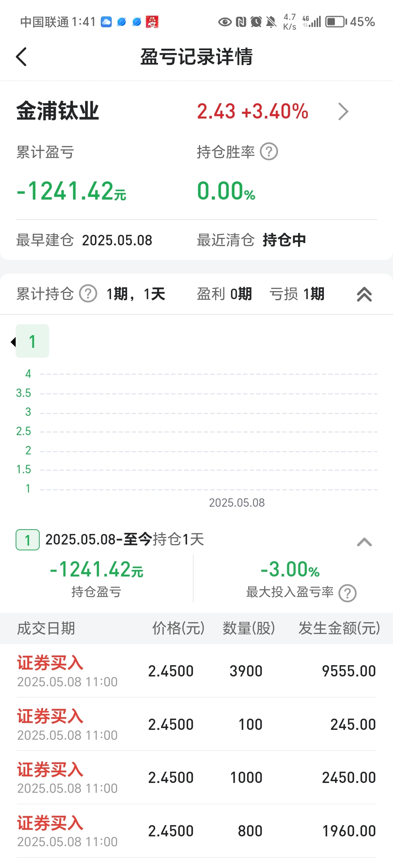393x868 pixels.
Task: Open 证券买入 row with 100 shares
Action: (196, 724)
